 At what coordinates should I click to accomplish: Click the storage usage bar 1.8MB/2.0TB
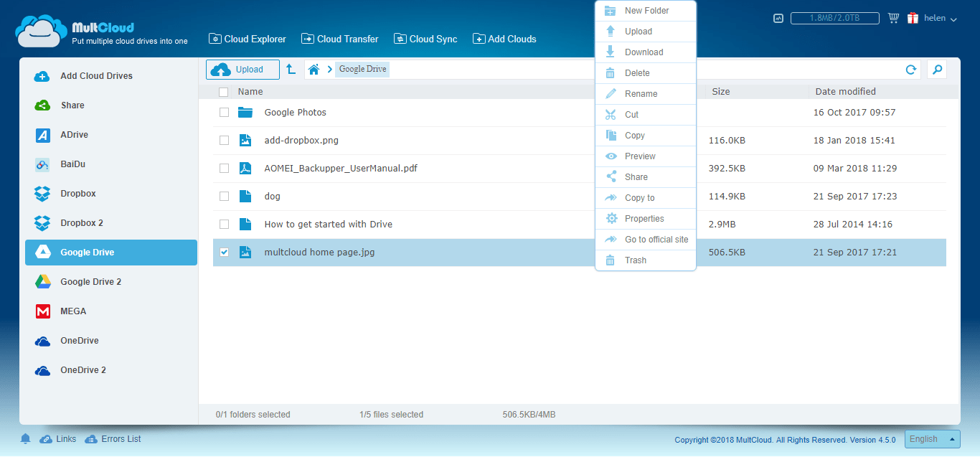(x=835, y=18)
